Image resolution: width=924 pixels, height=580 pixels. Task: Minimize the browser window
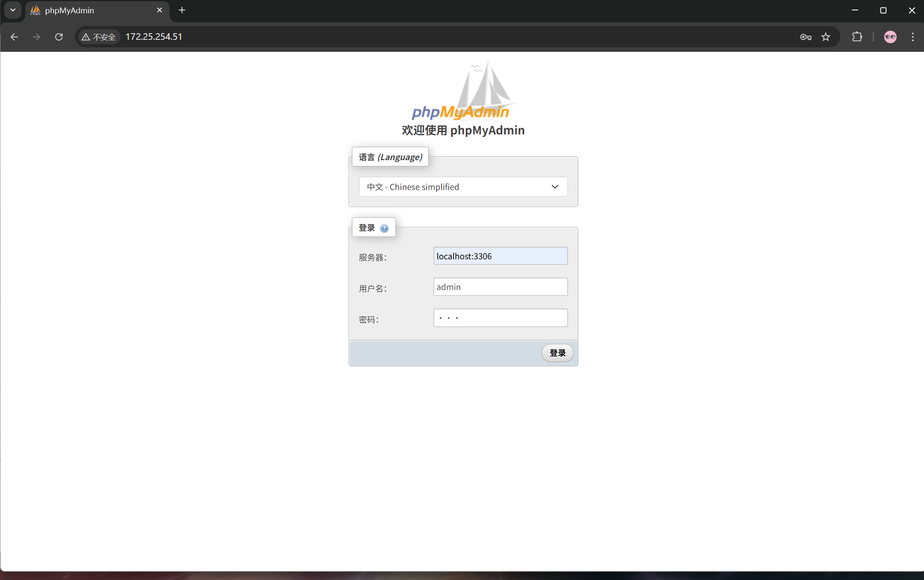click(x=855, y=10)
